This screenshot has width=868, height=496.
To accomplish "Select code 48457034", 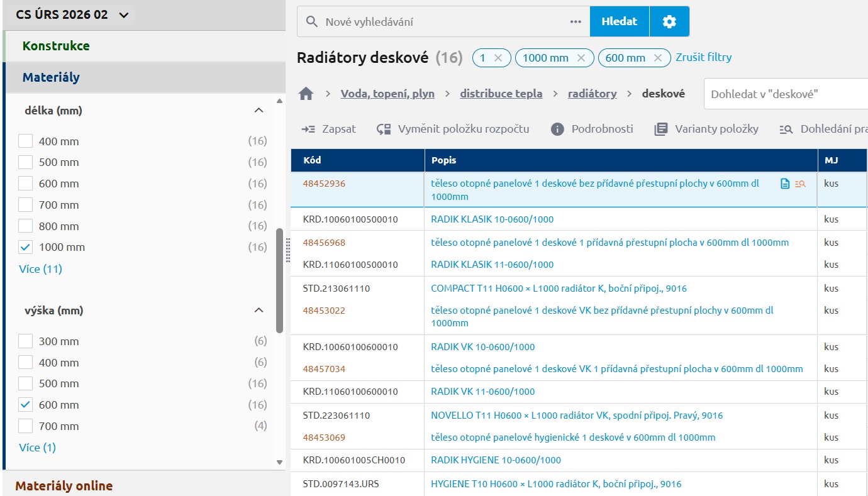I will [x=324, y=369].
